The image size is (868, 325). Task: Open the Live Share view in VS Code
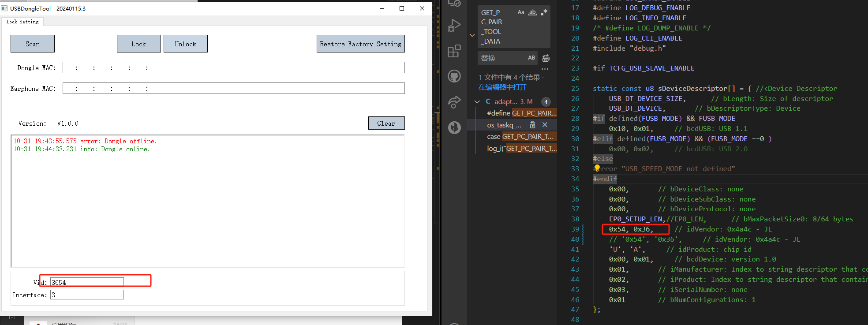[x=454, y=102]
